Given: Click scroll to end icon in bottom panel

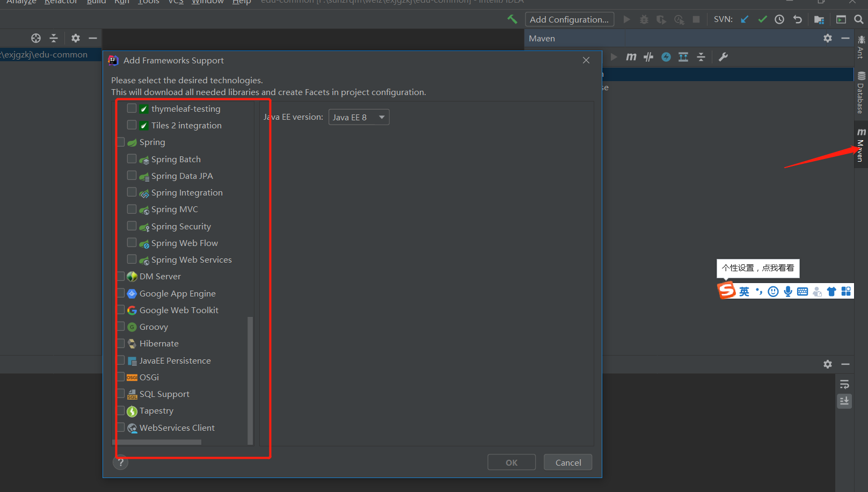Looking at the screenshot, I should (x=844, y=401).
